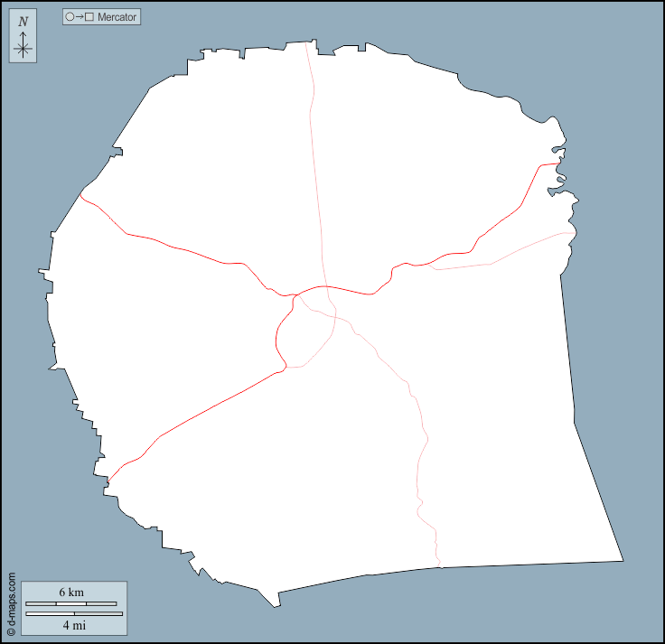Click the circle-to-square projection symbol

click(x=80, y=17)
